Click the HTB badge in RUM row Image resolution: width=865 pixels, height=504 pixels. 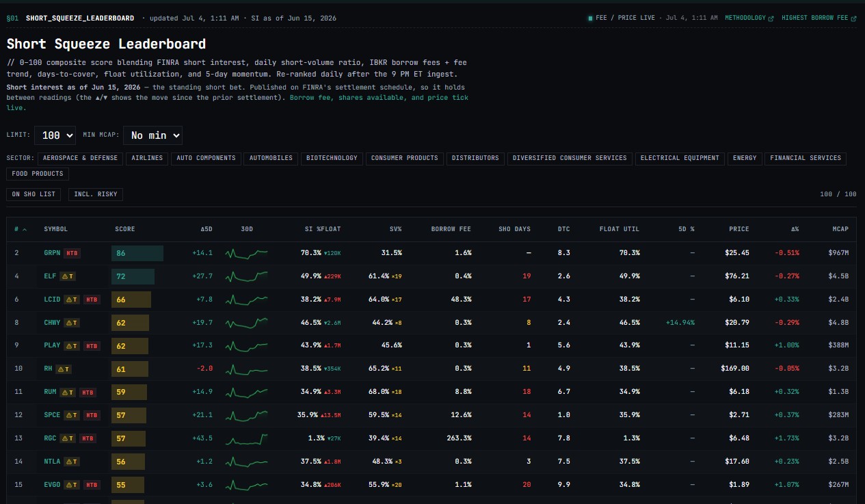tap(88, 393)
